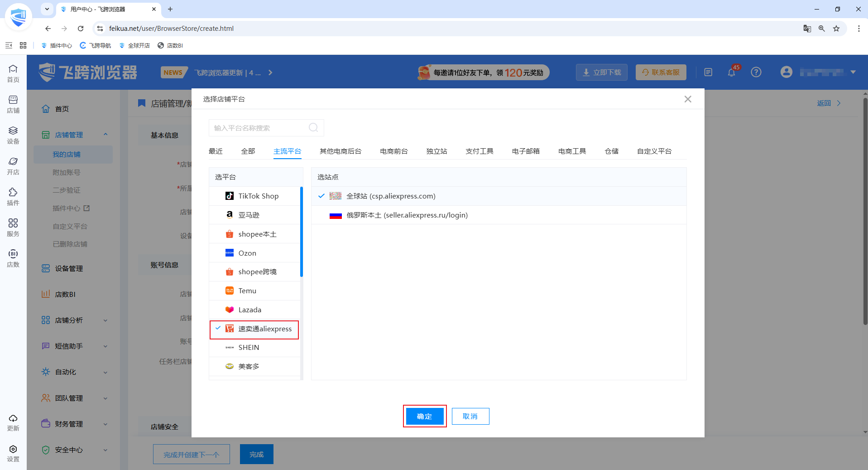This screenshot has width=868, height=470.
Task: Open the browser three-dot menu
Action: pos(859,29)
